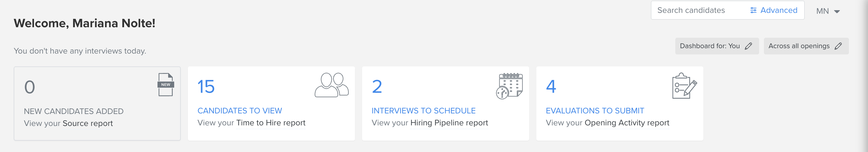Open the Hiring Pipeline report
Image resolution: width=868 pixels, height=152 pixels.
449,123
